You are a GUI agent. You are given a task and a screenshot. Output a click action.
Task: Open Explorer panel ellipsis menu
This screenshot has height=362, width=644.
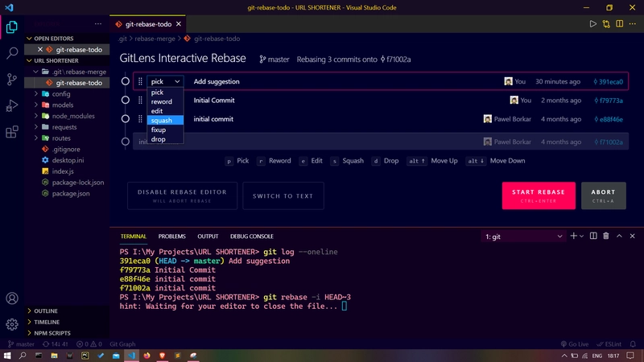pyautogui.click(x=97, y=24)
